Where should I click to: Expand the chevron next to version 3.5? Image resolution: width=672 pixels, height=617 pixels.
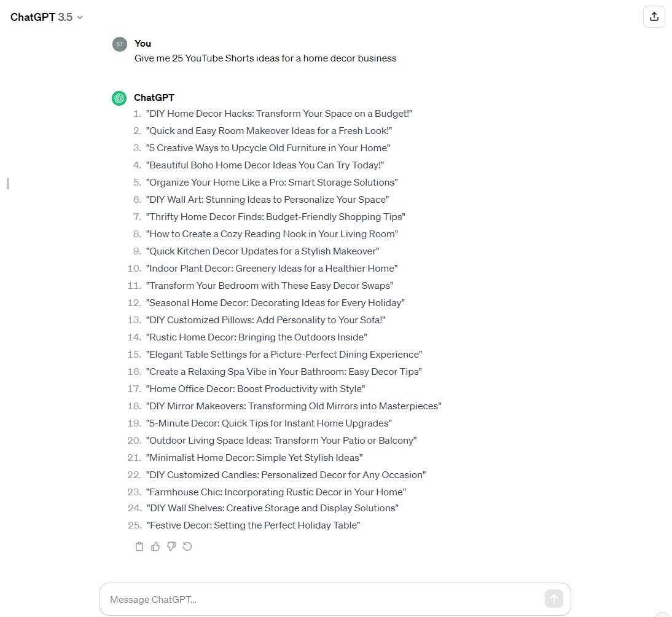[x=79, y=18]
